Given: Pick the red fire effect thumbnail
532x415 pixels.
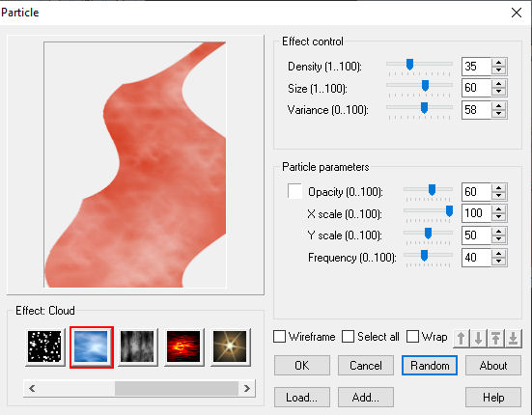Looking at the screenshot, I should (183, 346).
